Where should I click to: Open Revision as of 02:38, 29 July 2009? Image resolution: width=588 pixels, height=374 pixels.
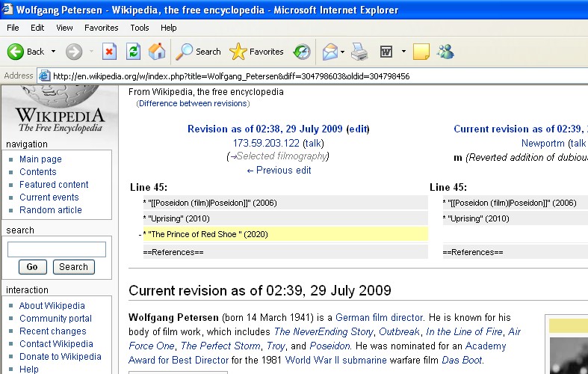pos(264,129)
